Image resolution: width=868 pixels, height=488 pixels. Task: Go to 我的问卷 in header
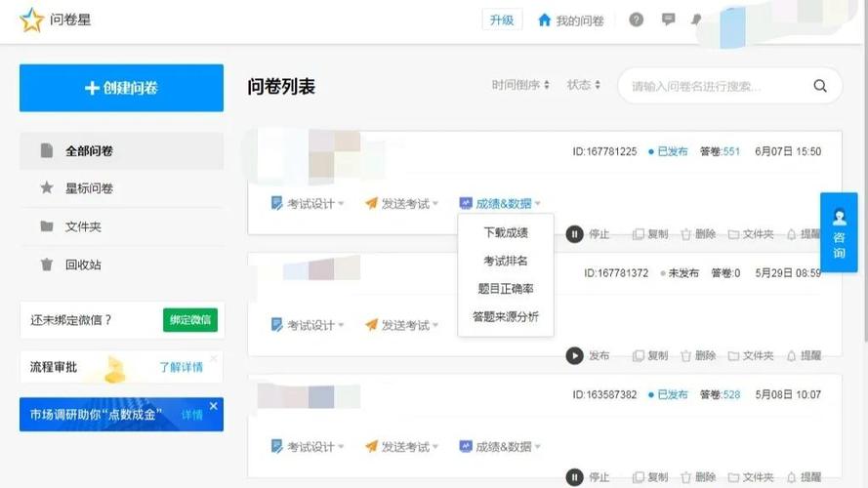tap(580, 20)
